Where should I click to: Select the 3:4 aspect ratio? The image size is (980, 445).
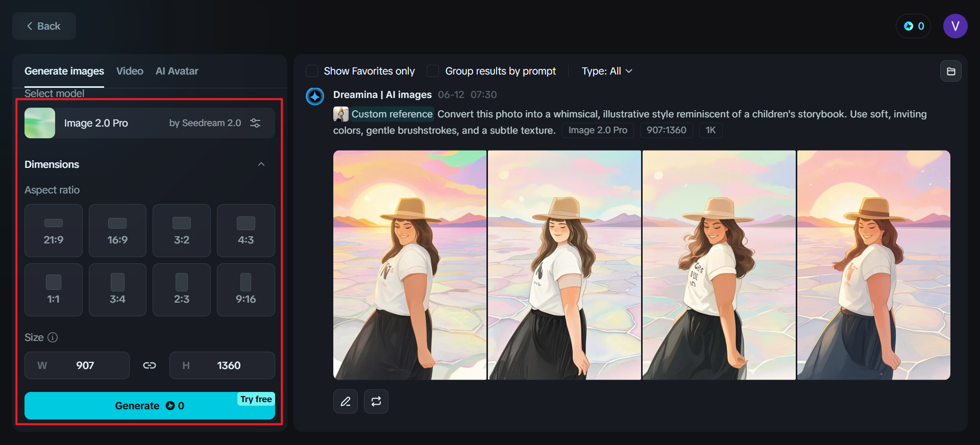[117, 290]
